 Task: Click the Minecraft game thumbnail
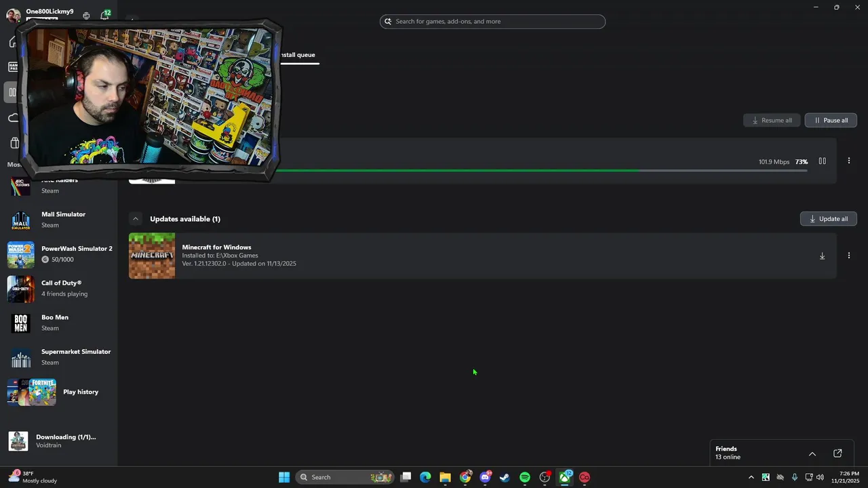(152, 256)
